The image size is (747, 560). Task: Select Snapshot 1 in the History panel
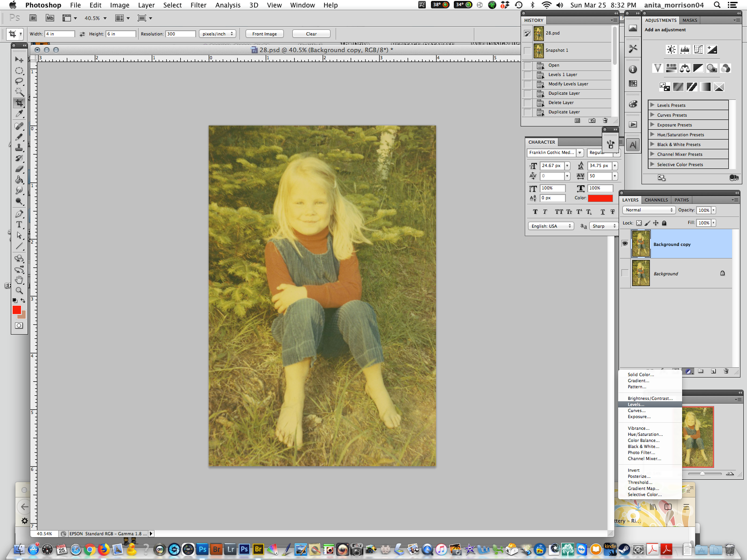[x=556, y=50]
